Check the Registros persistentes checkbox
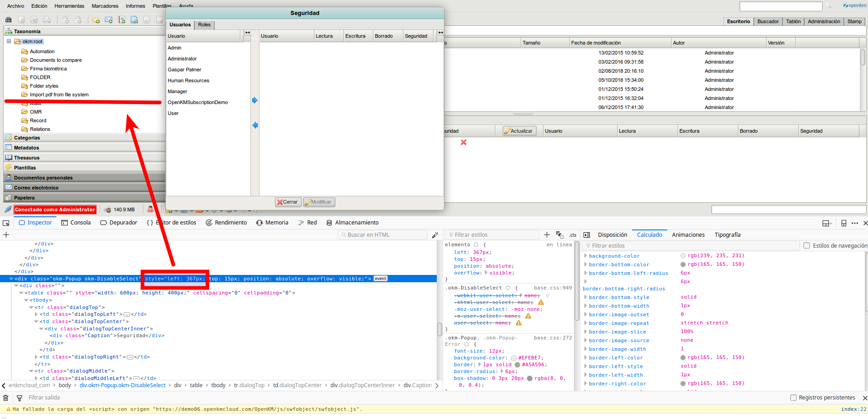Viewport: 868px width, 419px height. click(793, 398)
